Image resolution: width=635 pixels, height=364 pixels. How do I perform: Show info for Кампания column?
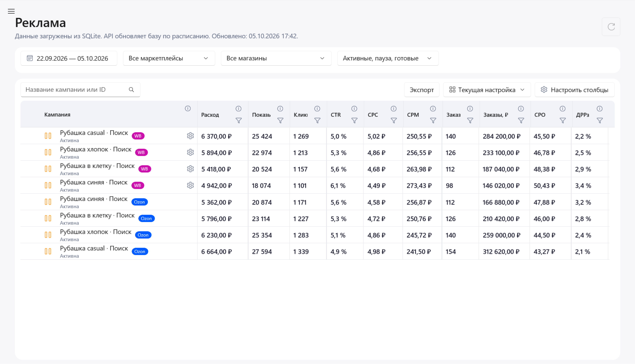[x=188, y=108]
